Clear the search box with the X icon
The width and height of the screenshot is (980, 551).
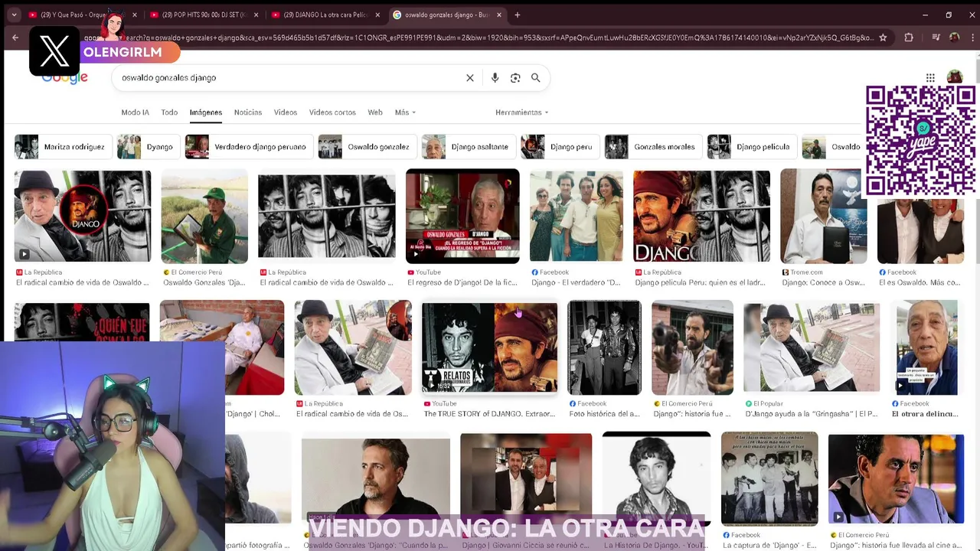coord(470,77)
